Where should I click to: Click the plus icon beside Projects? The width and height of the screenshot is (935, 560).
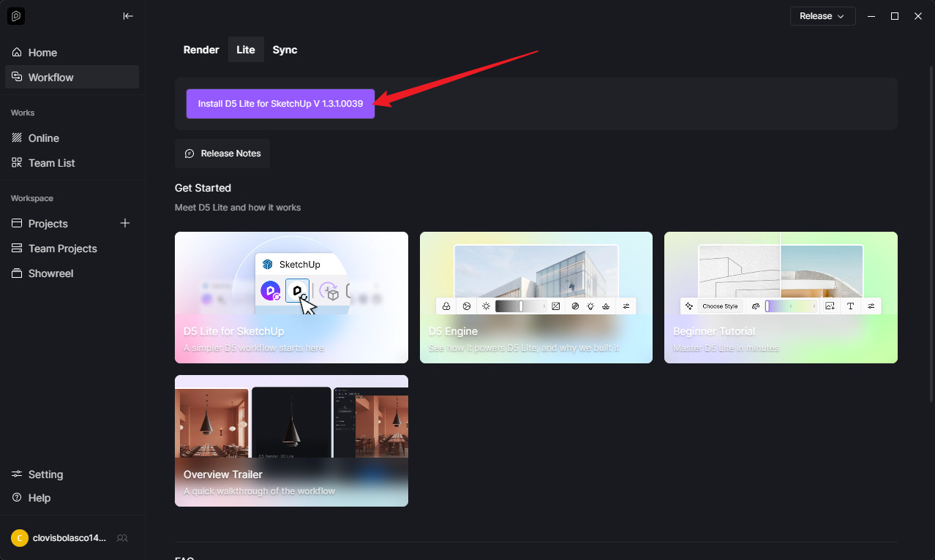click(x=125, y=223)
